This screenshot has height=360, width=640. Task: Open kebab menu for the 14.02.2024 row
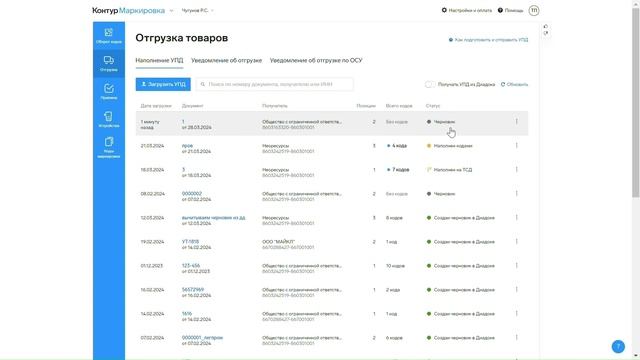coord(516,313)
